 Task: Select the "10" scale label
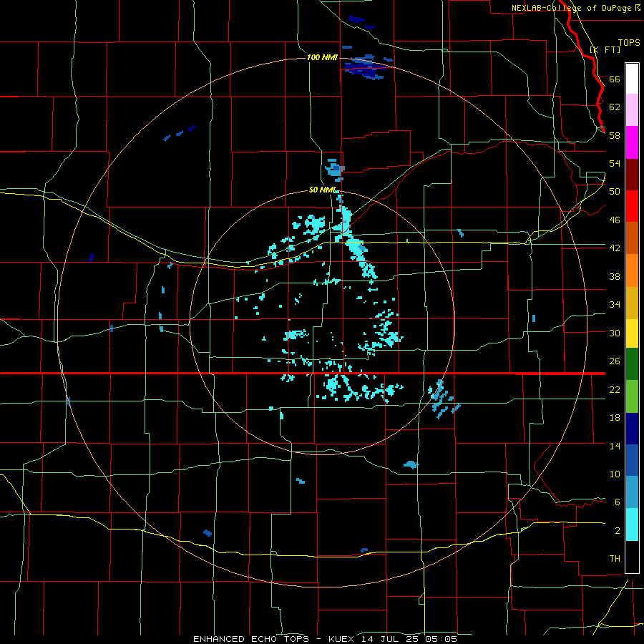[x=615, y=474]
